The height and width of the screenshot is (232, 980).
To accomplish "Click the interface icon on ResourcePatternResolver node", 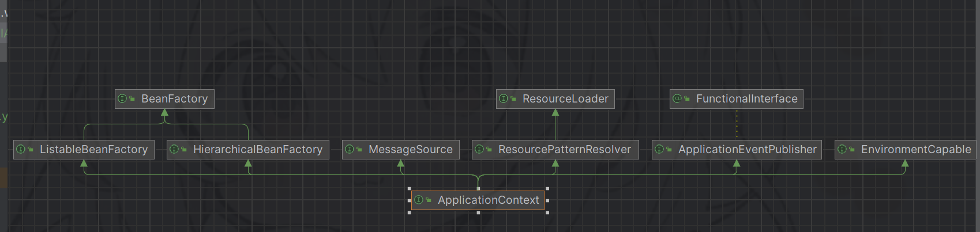I will point(479,150).
